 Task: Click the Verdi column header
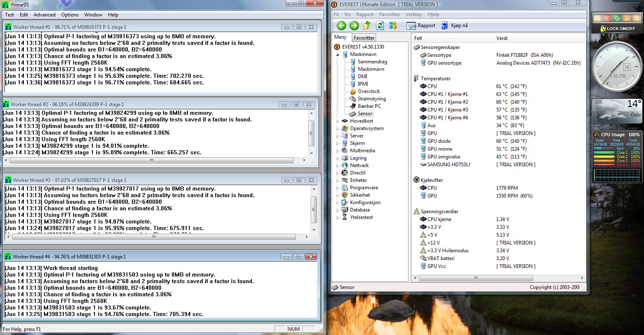click(539, 38)
